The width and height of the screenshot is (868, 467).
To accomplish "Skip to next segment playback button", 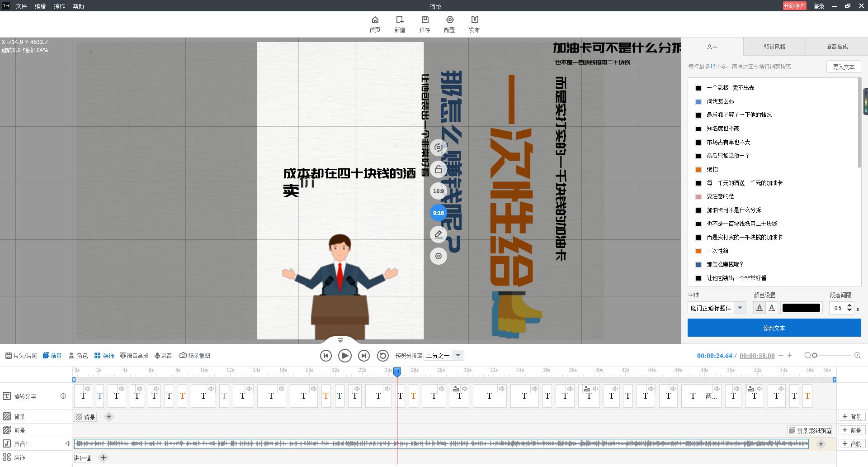I will (x=363, y=356).
